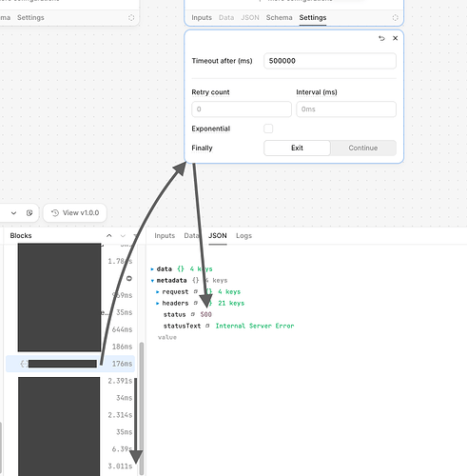Open Settings tab on left block card

click(x=30, y=18)
